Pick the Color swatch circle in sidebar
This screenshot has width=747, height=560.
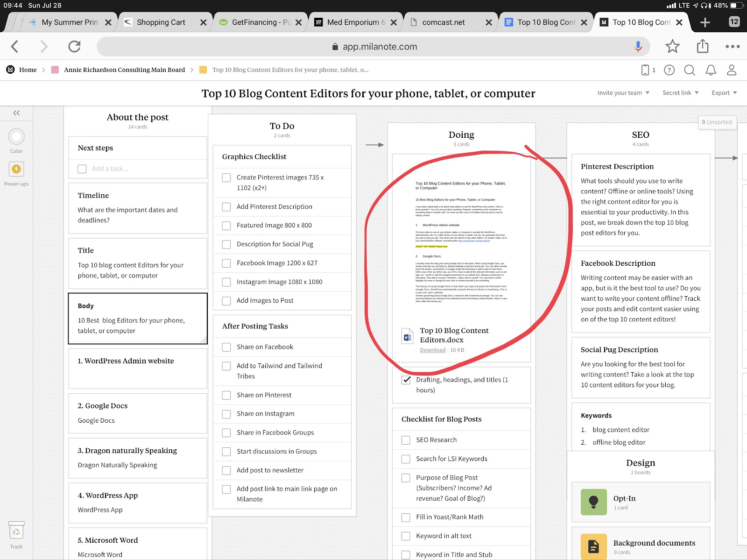(x=16, y=136)
